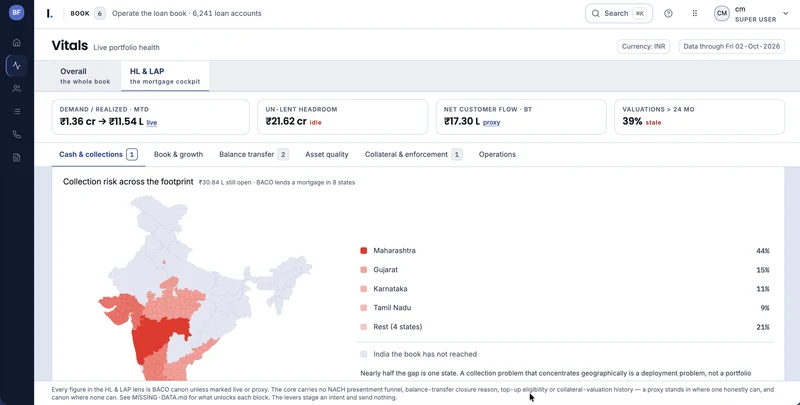Click the app logo mark beside BOOK
This screenshot has width=800, height=405.
point(49,14)
